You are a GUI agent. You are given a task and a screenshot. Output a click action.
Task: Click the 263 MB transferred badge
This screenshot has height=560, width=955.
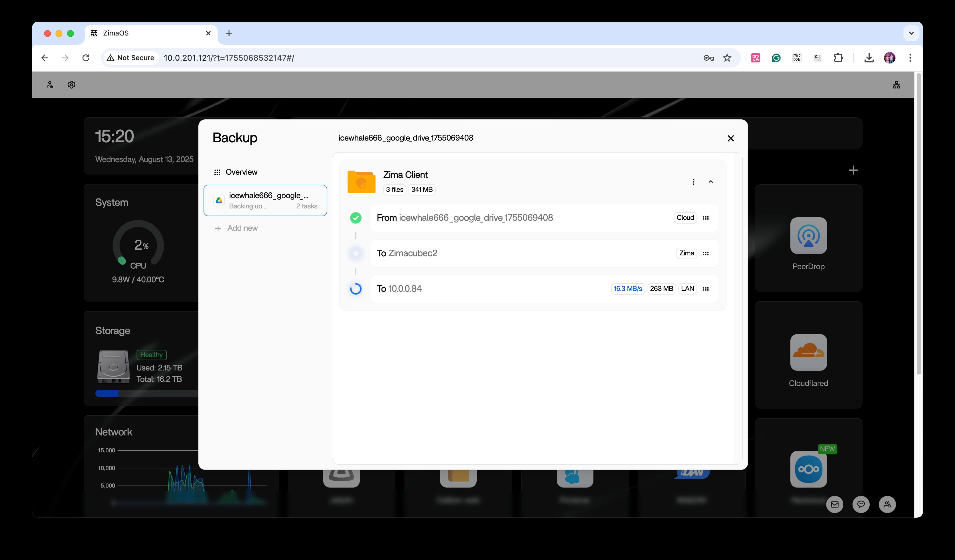click(662, 289)
